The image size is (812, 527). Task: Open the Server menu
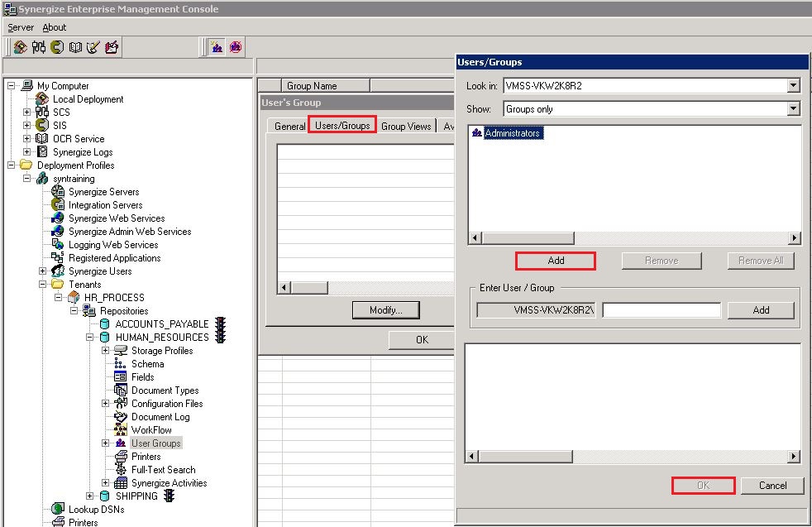[x=21, y=27]
